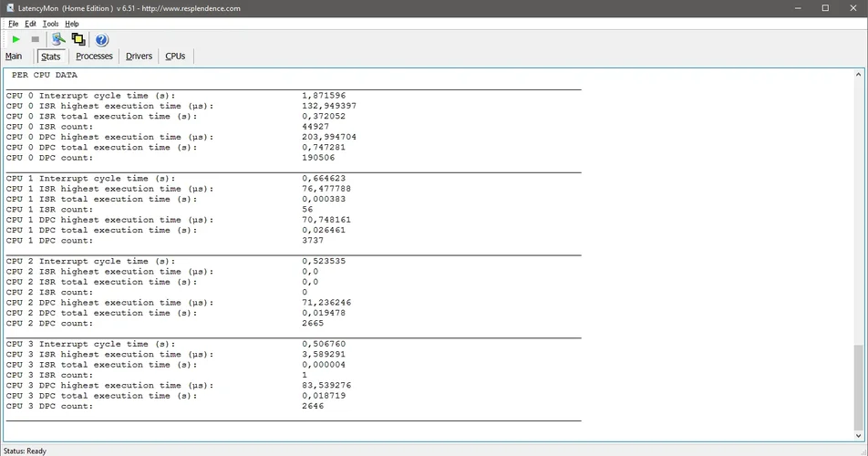This screenshot has height=456, width=868.
Task: Click CPU 0 ISR count value 44927
Action: tap(315, 126)
